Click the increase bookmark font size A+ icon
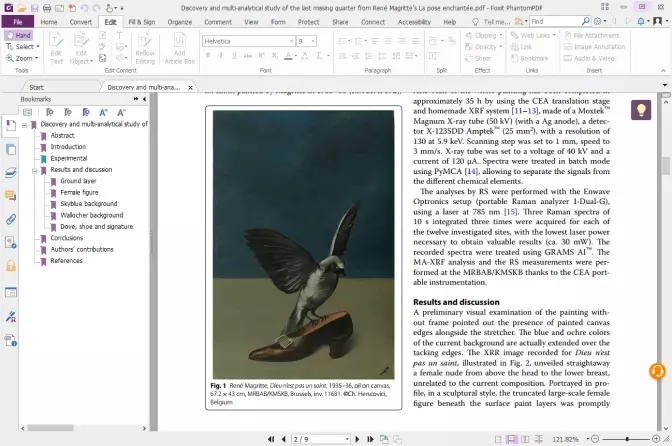 click(x=103, y=112)
